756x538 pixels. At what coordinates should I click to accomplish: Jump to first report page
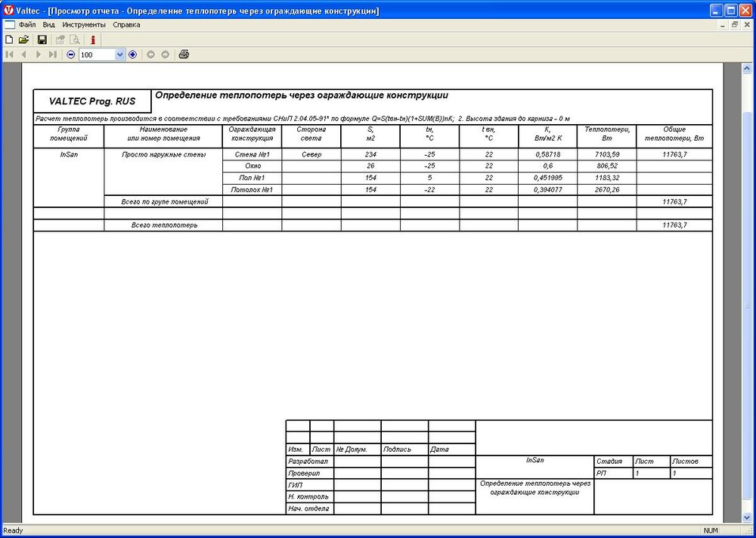[x=9, y=54]
